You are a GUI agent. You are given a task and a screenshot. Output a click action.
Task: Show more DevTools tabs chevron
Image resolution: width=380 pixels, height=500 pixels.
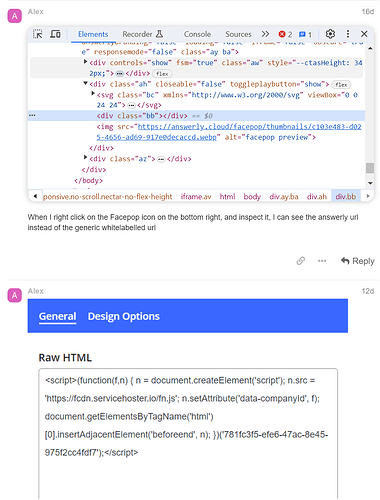[265, 34]
